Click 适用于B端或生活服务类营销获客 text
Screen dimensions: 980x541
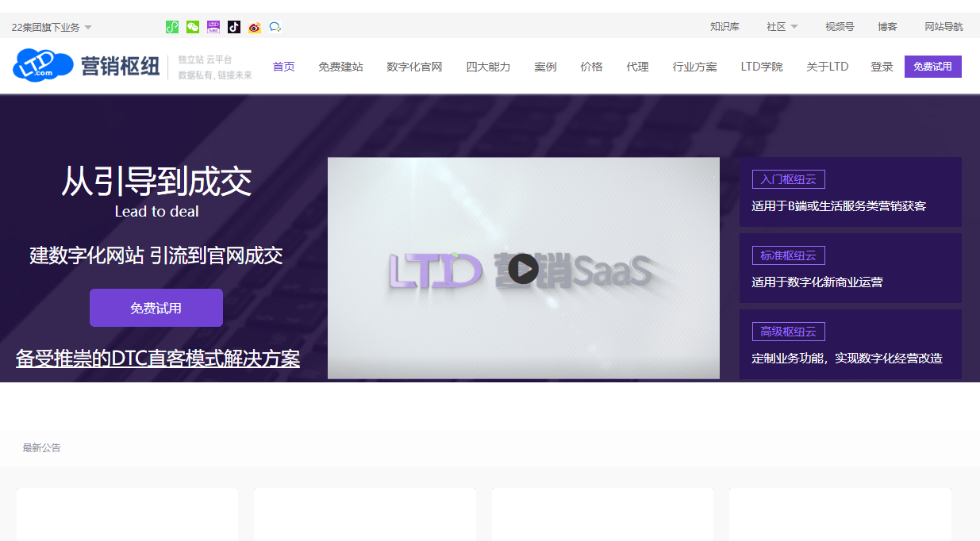click(839, 205)
